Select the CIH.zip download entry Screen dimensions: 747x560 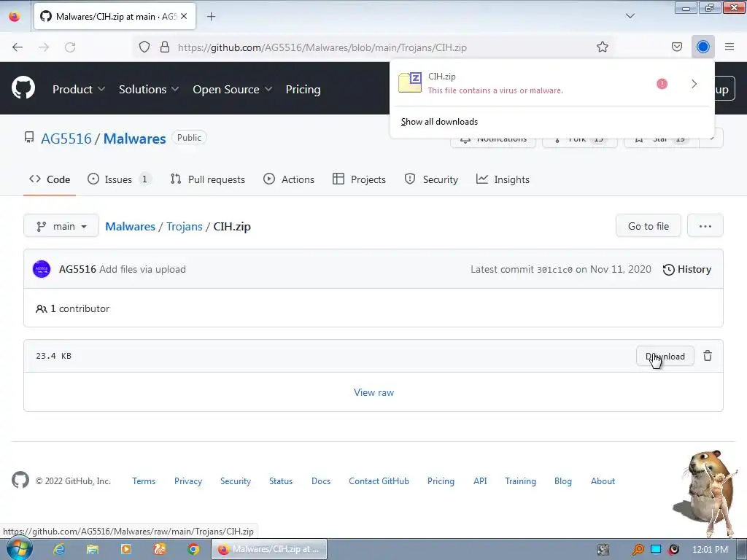coord(522,83)
